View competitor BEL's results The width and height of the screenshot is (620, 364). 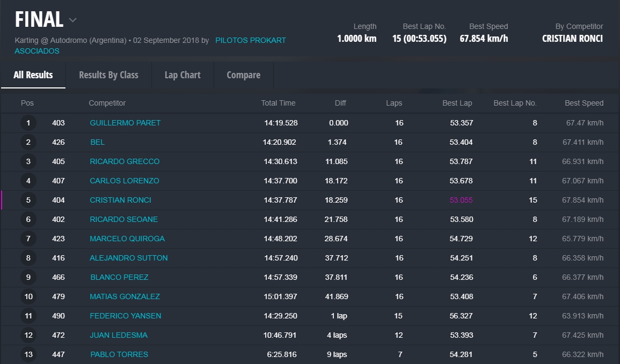point(97,142)
